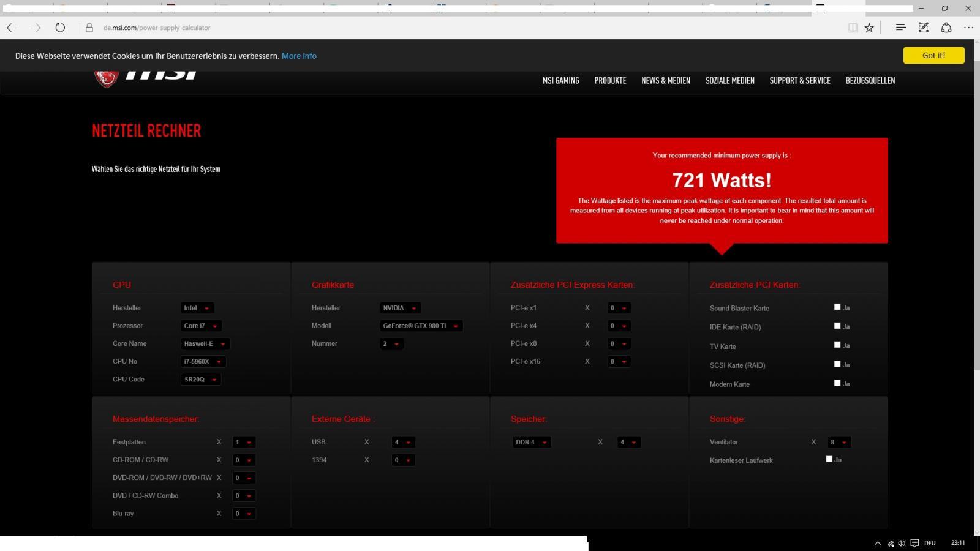Add page to favorites star icon
The image size is (980, 551).
869,28
